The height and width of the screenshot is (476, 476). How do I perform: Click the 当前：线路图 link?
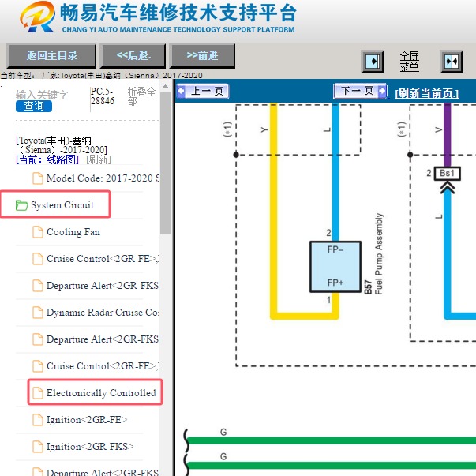tap(47, 159)
